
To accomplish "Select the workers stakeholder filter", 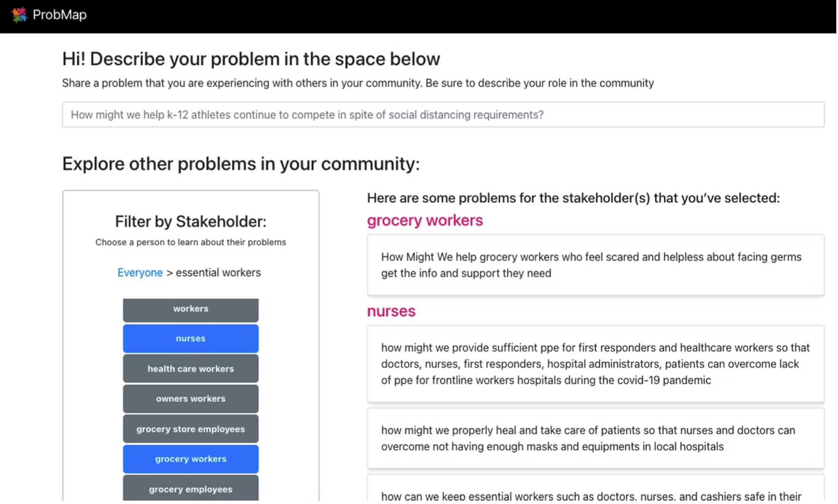I will tap(191, 309).
